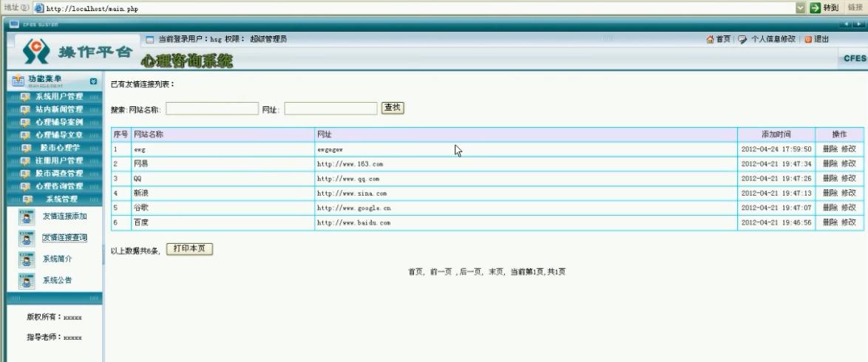
Task: Delete the 谷歌 row entry
Action: pyautogui.click(x=830, y=208)
